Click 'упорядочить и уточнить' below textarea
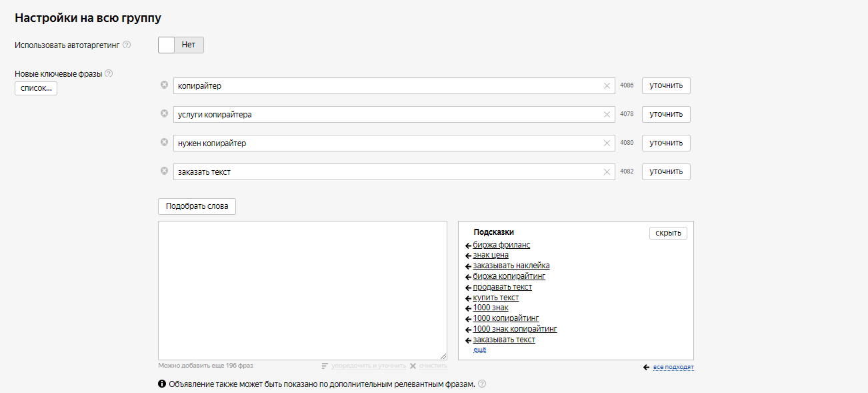 click(368, 366)
